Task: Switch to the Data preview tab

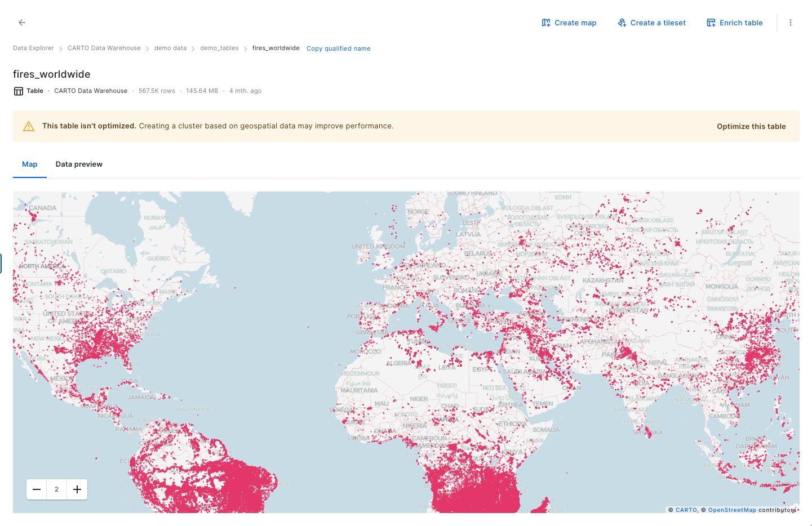Action: click(79, 164)
